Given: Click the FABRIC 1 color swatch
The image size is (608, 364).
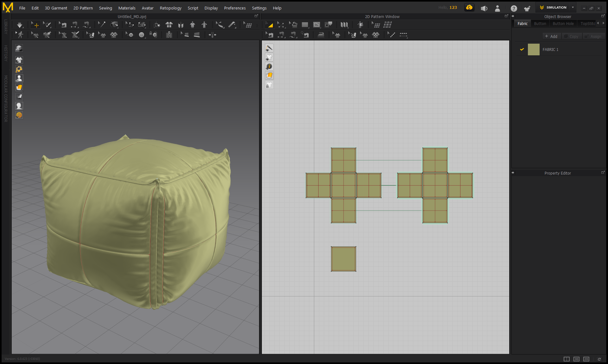Looking at the screenshot, I should tap(534, 50).
